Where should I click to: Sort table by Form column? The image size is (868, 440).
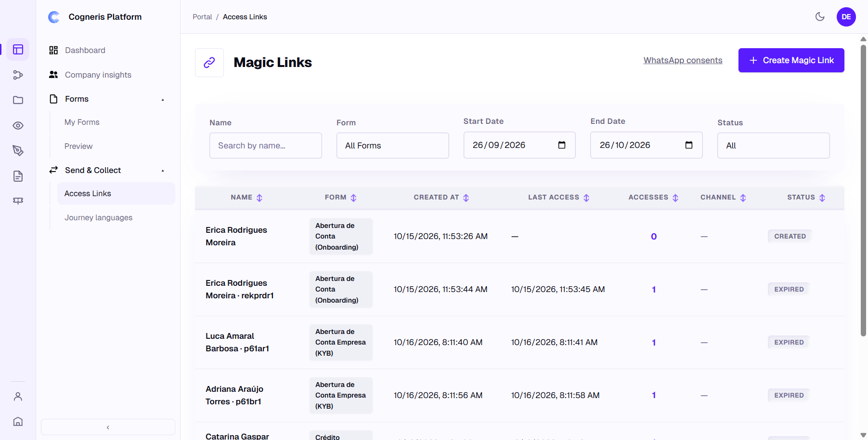point(353,198)
